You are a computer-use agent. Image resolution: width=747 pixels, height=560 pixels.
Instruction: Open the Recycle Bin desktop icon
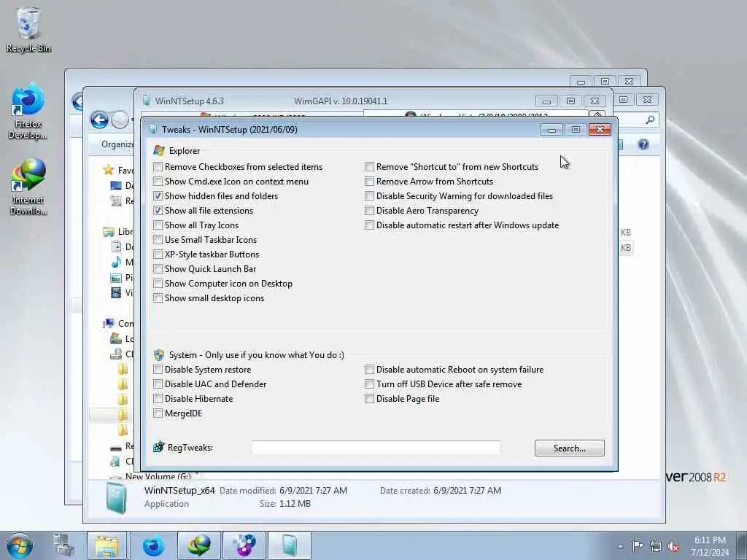tap(28, 29)
